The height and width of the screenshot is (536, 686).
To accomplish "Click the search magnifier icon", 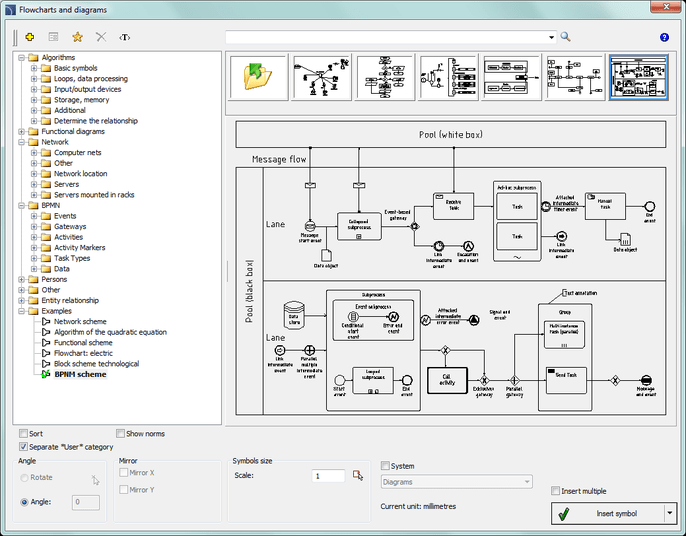I will [565, 37].
